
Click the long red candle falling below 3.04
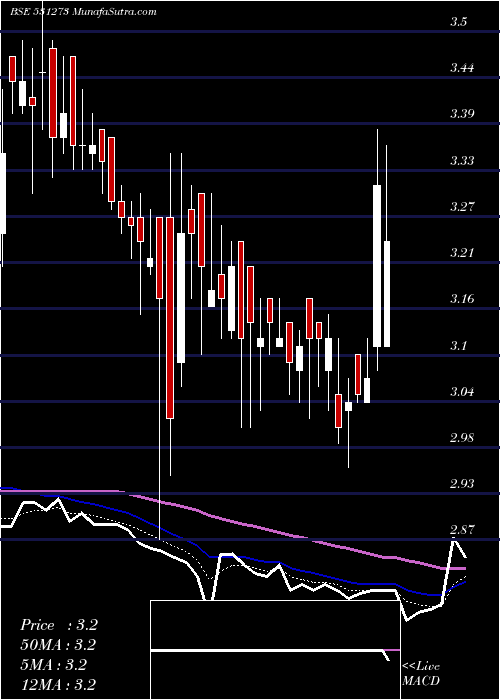pos(170,317)
